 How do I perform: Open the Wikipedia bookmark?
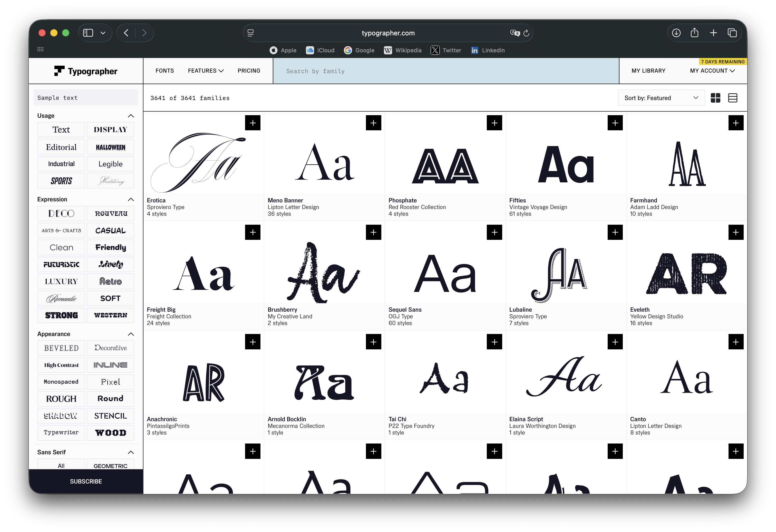402,50
